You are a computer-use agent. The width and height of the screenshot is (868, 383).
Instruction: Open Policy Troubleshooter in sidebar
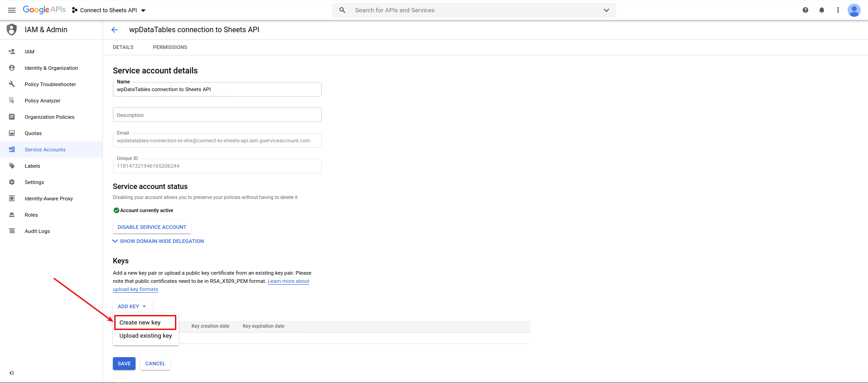tap(51, 84)
